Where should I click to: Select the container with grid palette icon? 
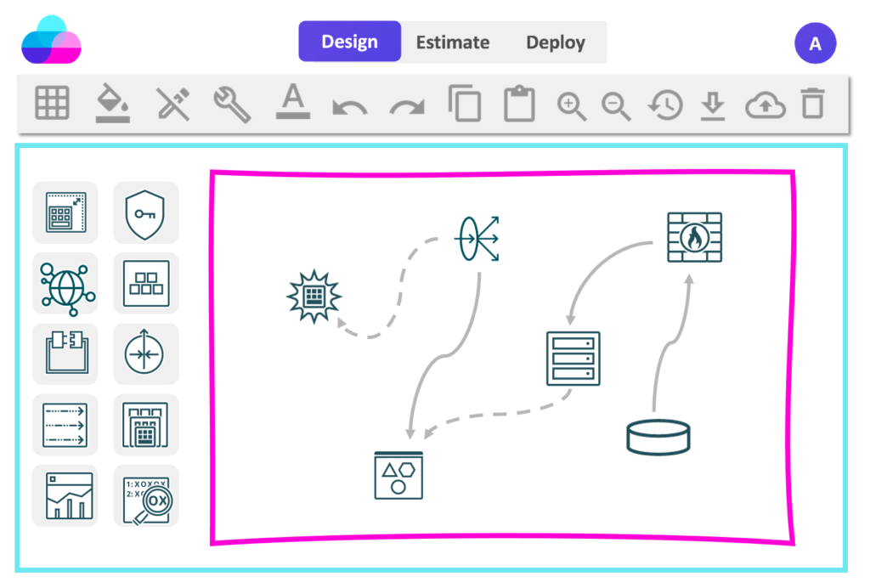146,425
